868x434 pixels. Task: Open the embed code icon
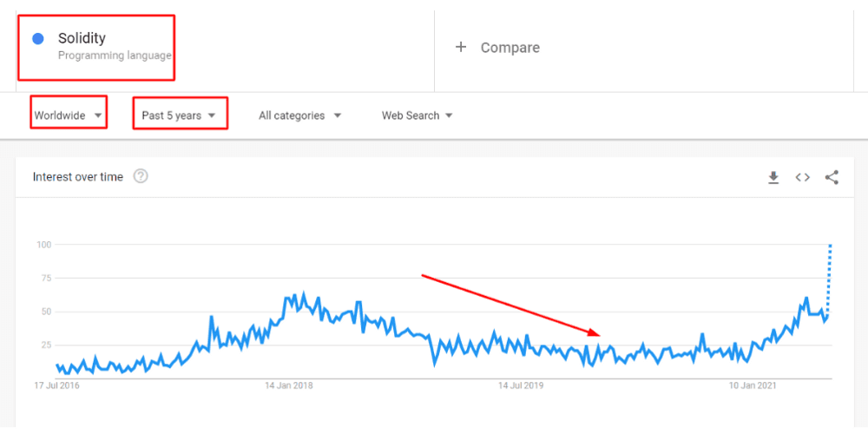point(803,177)
